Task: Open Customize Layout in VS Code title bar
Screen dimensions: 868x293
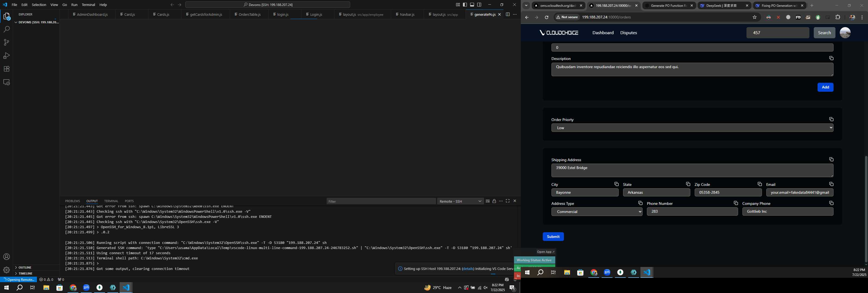Action: point(458,5)
